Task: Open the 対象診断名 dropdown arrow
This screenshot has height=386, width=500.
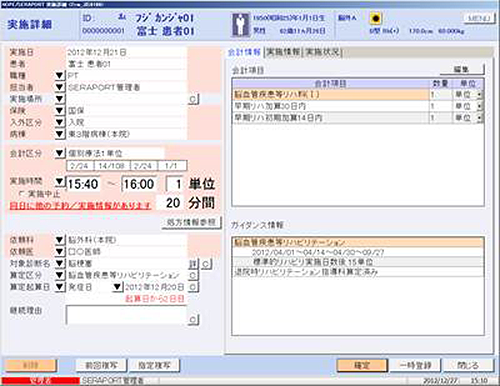Action: pyautogui.click(x=59, y=263)
